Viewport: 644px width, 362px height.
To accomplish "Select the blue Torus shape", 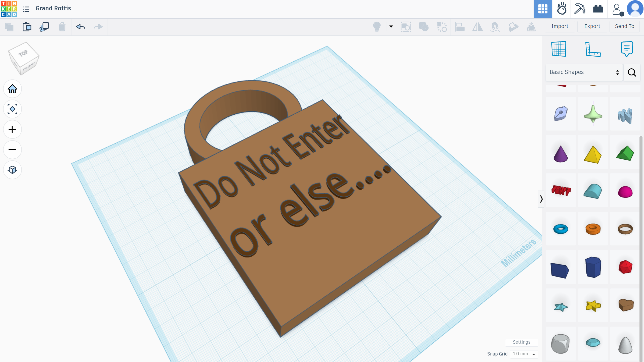I will pyautogui.click(x=561, y=229).
